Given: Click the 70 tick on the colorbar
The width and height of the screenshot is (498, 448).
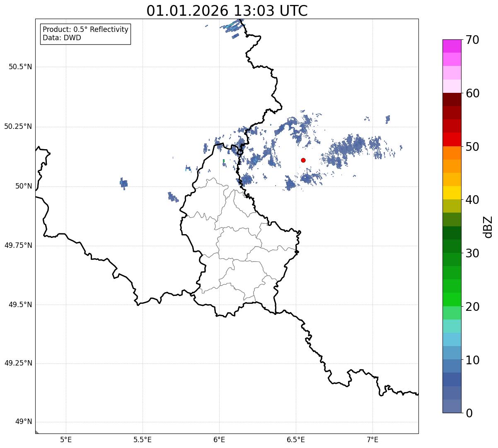Looking at the screenshot, I should [x=472, y=40].
